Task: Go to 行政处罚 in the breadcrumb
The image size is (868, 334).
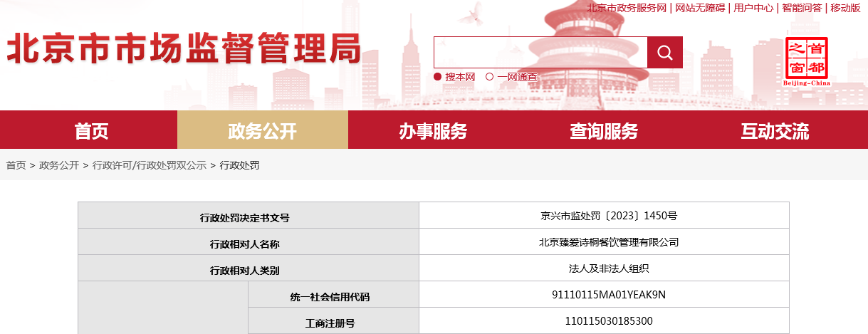Action: (239, 165)
